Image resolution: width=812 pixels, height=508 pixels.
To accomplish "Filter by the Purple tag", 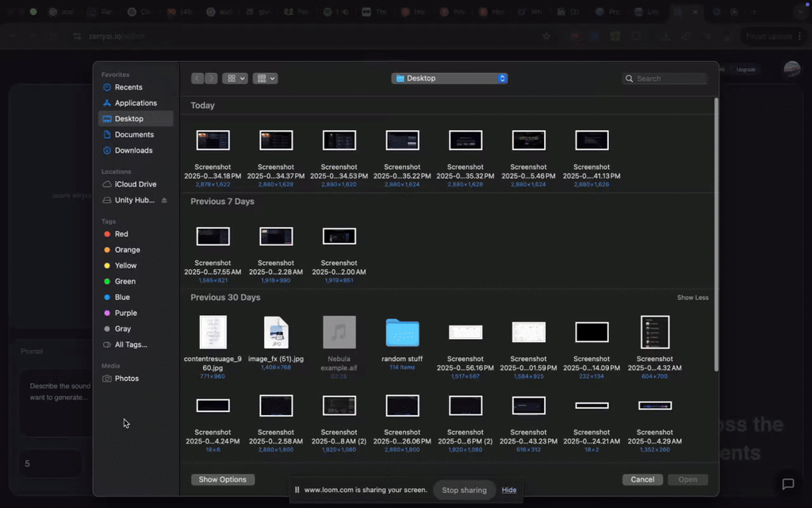I will tap(126, 313).
